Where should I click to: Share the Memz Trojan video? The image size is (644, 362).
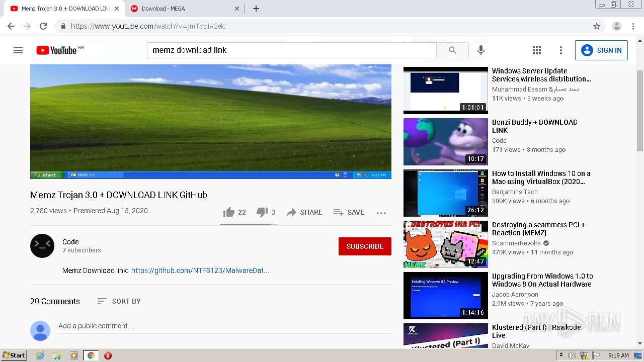(x=304, y=212)
